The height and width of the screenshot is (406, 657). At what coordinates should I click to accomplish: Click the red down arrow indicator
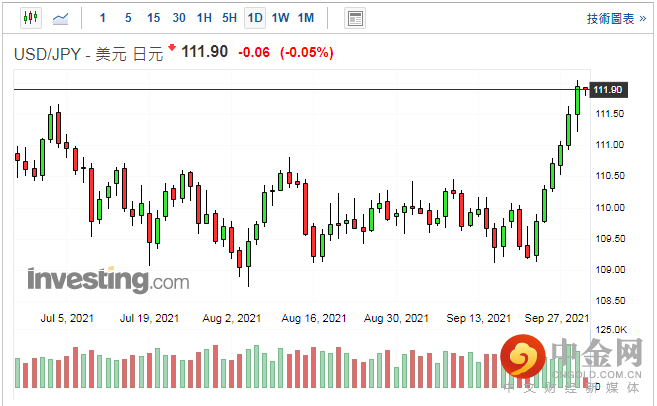(x=171, y=47)
